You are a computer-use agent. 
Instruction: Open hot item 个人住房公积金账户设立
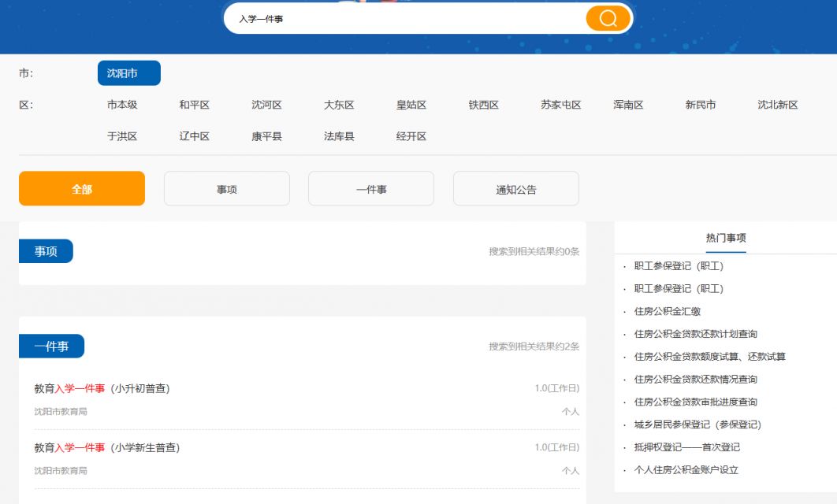[686, 470]
